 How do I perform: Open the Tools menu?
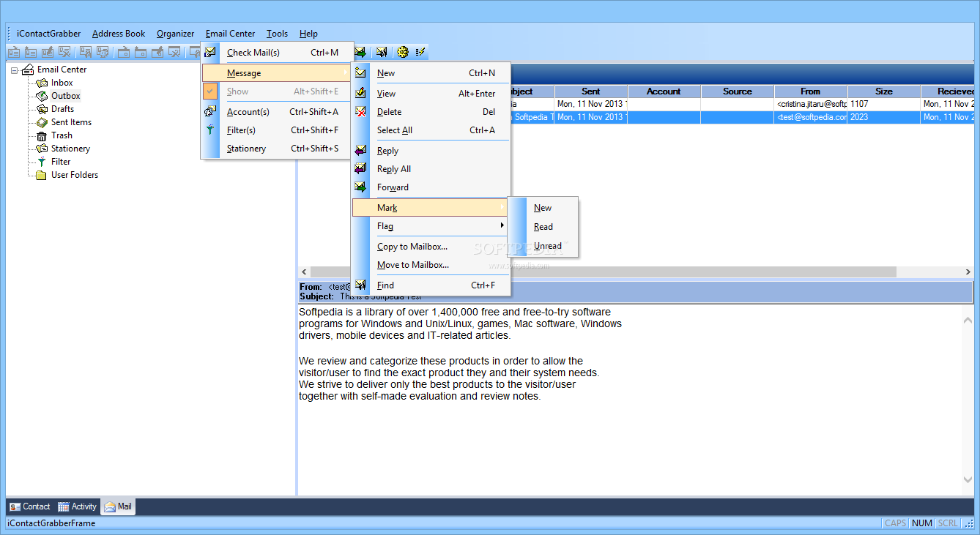click(x=278, y=34)
